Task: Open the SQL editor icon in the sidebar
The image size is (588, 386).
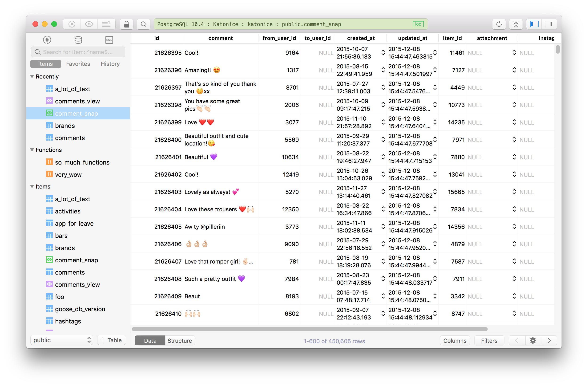Action: click(x=109, y=40)
